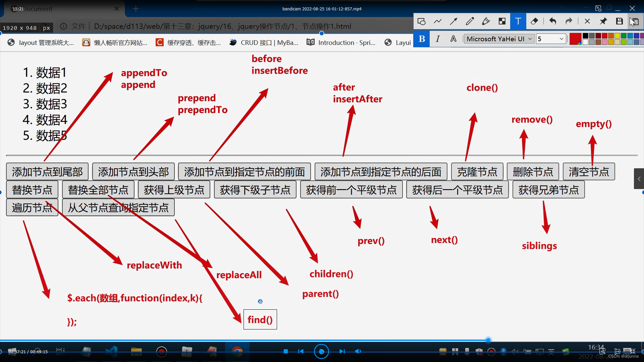Select the pencil annotation tool
Image resolution: width=644 pixels, height=362 pixels.
tap(470, 21)
